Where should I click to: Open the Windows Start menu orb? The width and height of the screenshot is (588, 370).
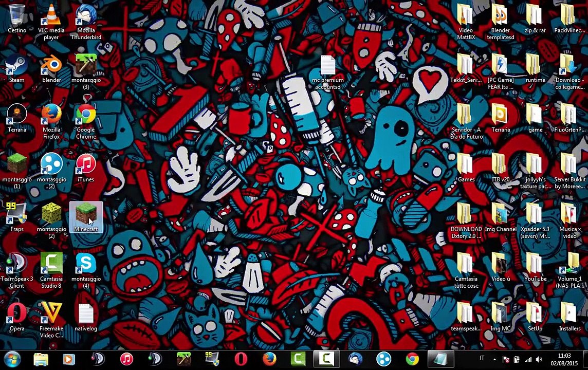click(12, 359)
